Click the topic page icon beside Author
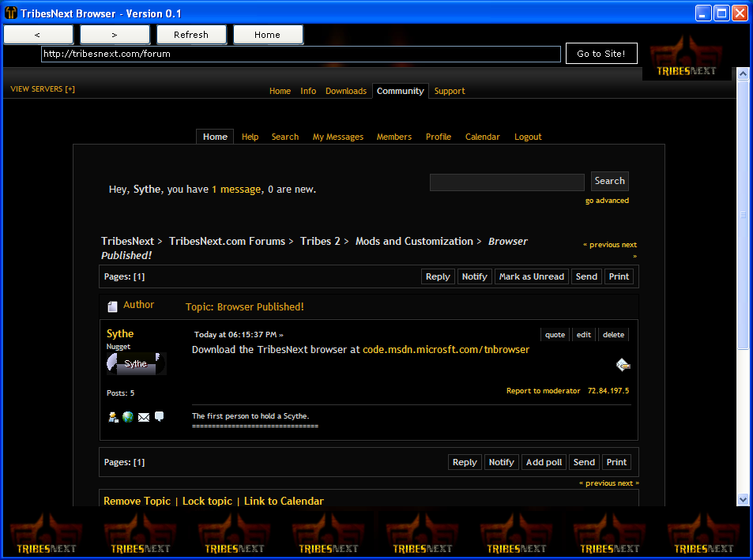The height and width of the screenshot is (560, 753). point(112,306)
